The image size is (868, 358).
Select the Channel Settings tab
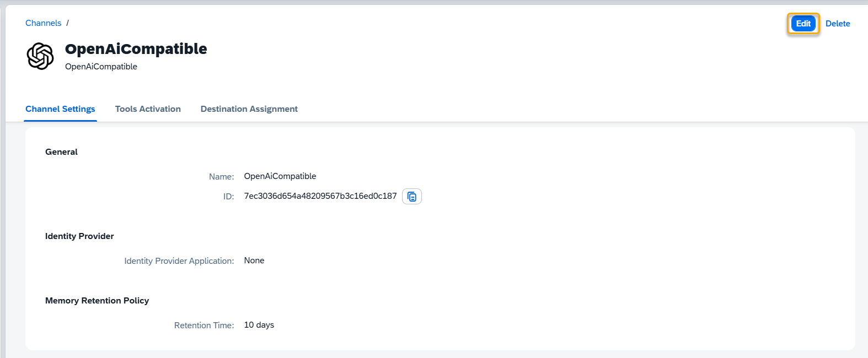(x=60, y=109)
